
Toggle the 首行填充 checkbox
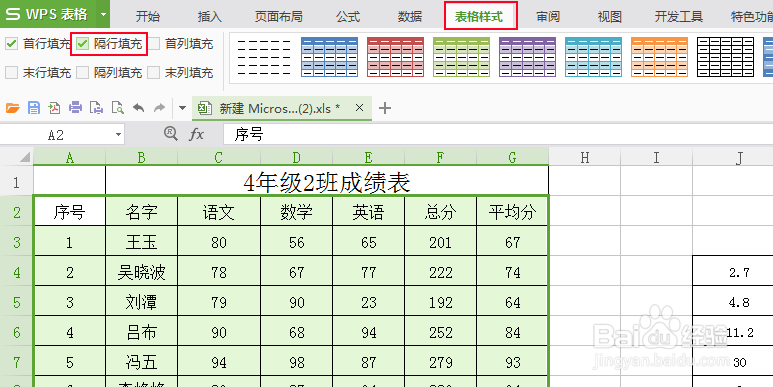pos(11,44)
